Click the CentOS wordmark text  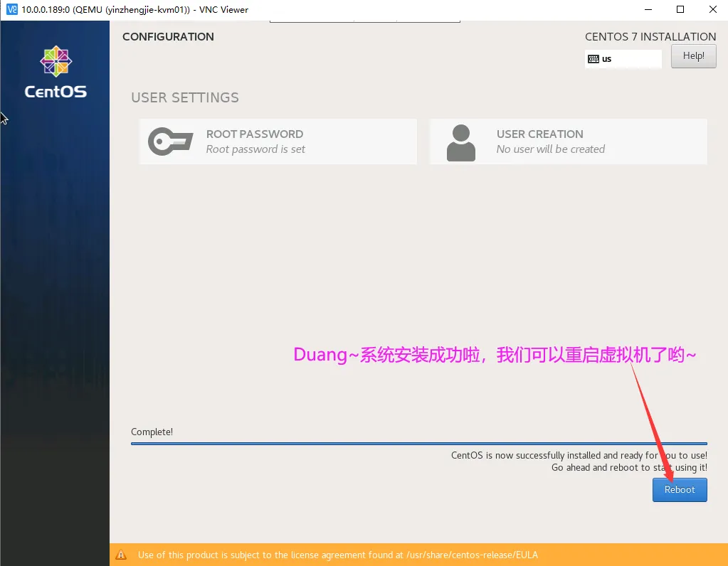56,92
